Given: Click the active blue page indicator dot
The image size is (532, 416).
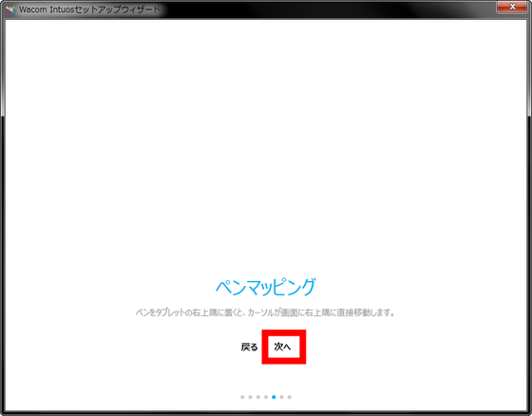Looking at the screenshot, I should 274,397.
